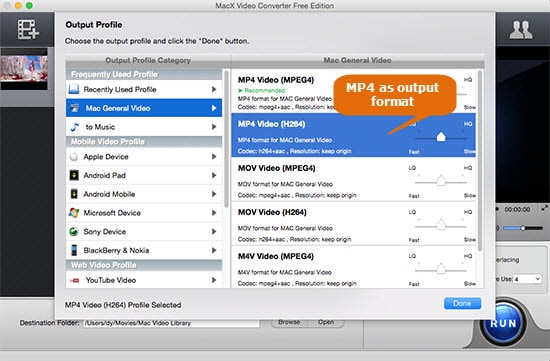Click the BlackBerry & Nokia phone icon
The image size is (550, 361).
pyautogui.click(x=74, y=250)
